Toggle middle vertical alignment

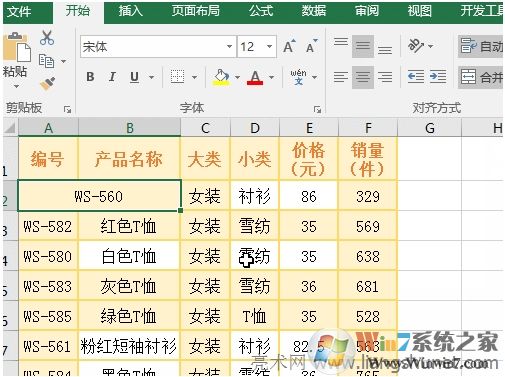click(363, 46)
